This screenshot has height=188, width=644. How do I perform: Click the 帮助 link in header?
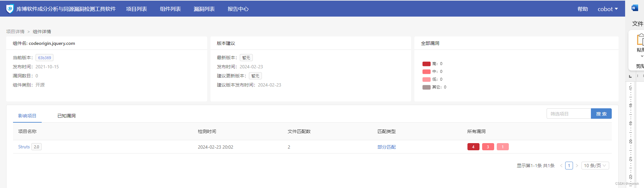[x=583, y=9]
